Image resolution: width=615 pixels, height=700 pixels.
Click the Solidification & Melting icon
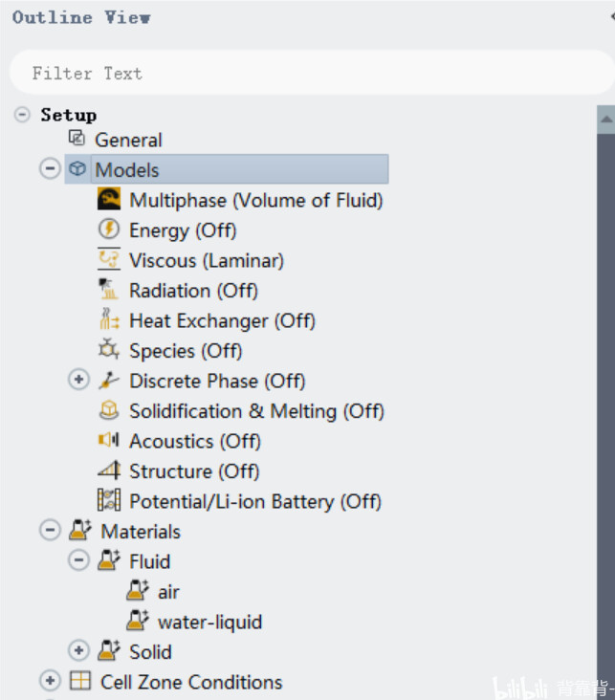(x=110, y=411)
